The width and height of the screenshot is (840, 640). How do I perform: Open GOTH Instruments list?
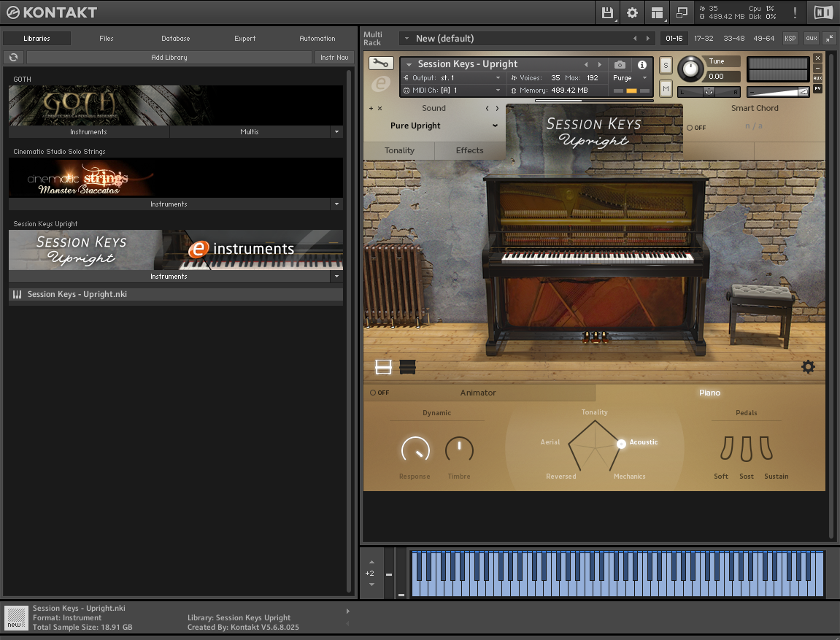(x=89, y=132)
